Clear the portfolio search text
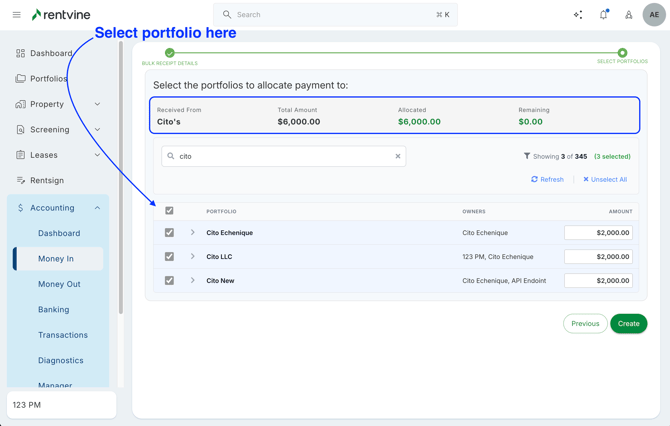This screenshot has height=426, width=670. (398, 156)
